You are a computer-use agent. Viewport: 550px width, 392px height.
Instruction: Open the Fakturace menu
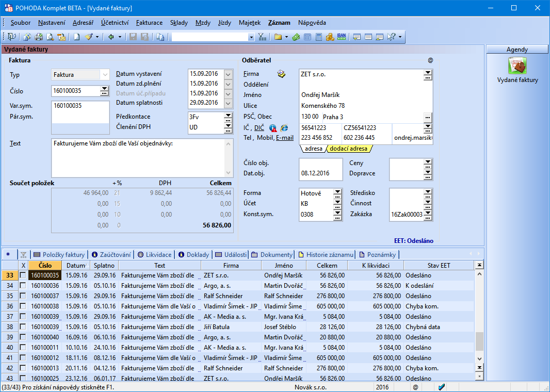coord(150,23)
